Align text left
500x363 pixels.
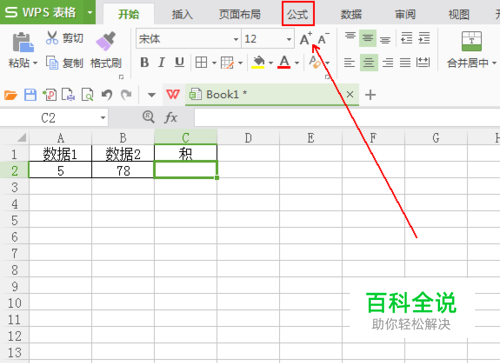click(349, 62)
